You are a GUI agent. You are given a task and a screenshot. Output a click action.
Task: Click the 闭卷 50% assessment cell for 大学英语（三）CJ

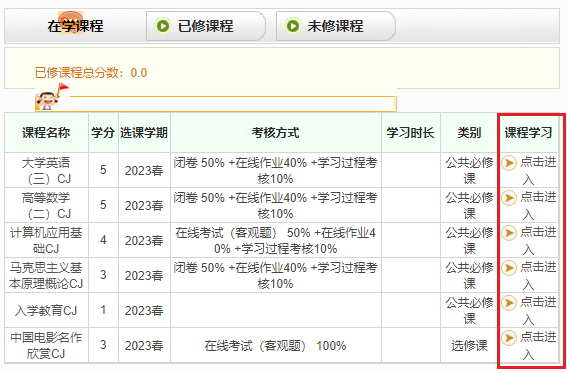coord(276,170)
